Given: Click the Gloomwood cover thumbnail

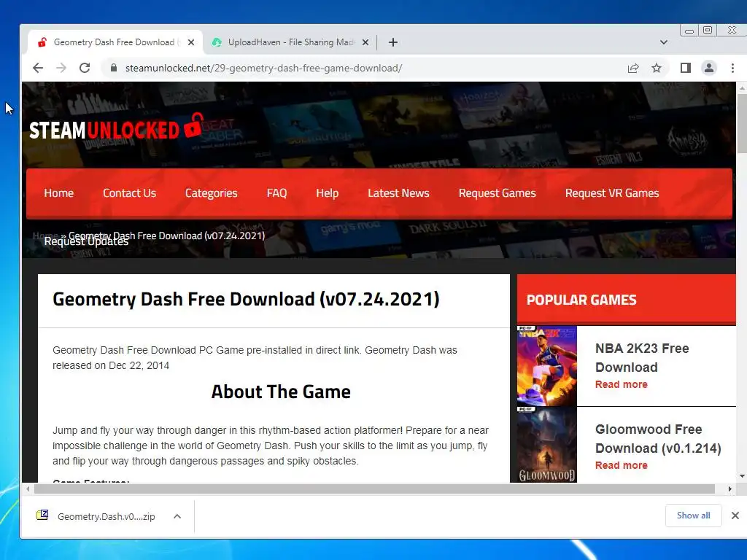Looking at the screenshot, I should 547,445.
